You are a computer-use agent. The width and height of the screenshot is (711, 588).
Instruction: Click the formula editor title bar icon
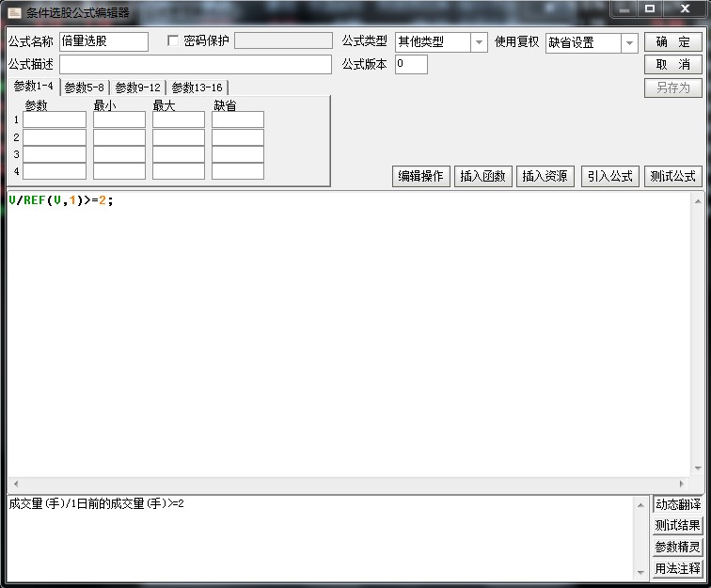[x=14, y=12]
